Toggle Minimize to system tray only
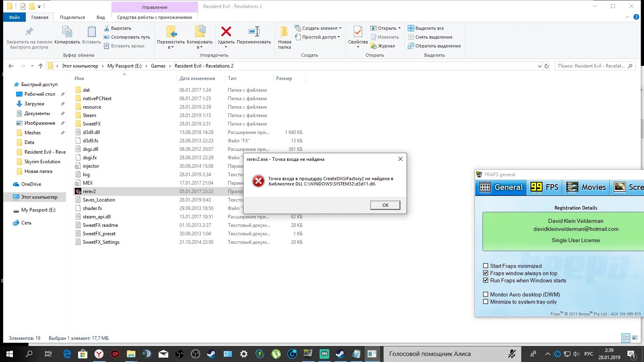This screenshot has width=644, height=362. point(485,302)
